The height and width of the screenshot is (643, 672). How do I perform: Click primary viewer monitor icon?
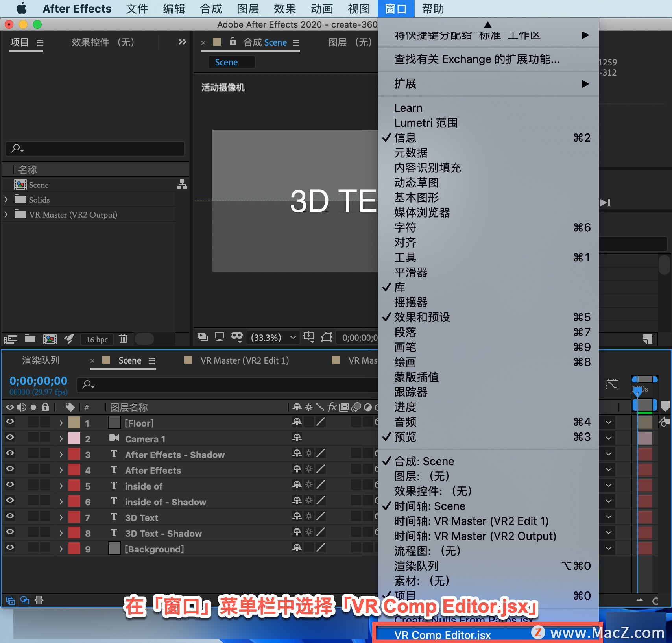(219, 337)
